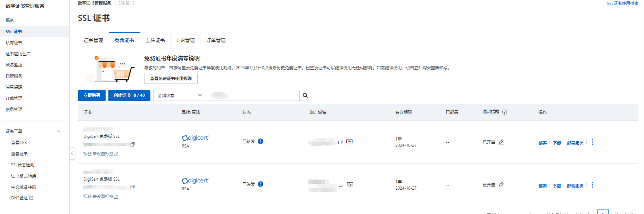This screenshot has width=644, height=214.
Task: Click the 数字证书管理服务 breadcrumb link
Action: tap(94, 3)
